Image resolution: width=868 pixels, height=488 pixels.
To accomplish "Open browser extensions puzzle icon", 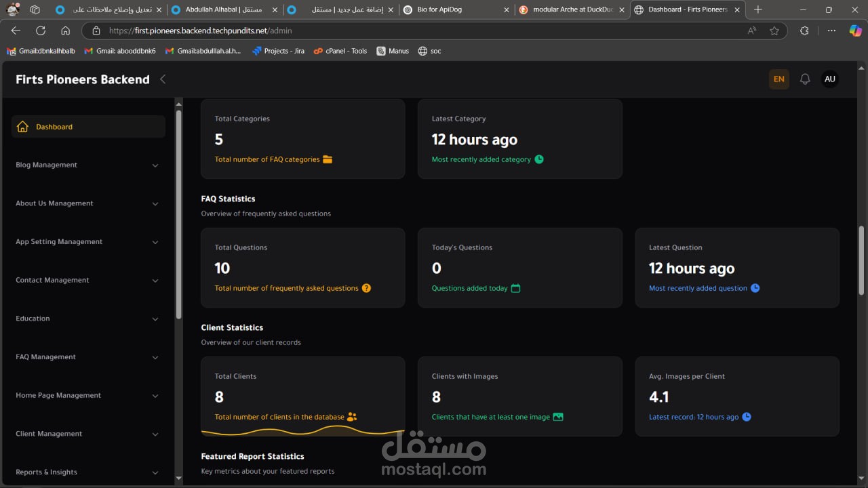I will [x=804, y=30].
